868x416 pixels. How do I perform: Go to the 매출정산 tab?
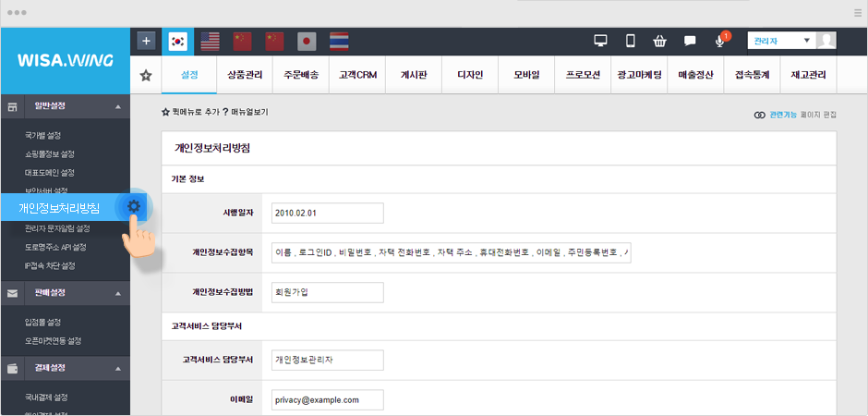[696, 75]
